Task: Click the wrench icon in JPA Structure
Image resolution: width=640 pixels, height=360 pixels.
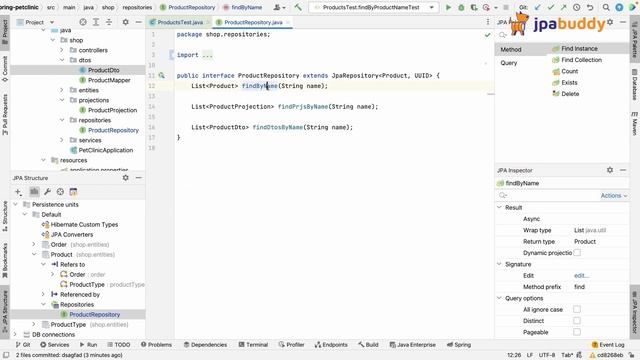Action: coord(47,192)
